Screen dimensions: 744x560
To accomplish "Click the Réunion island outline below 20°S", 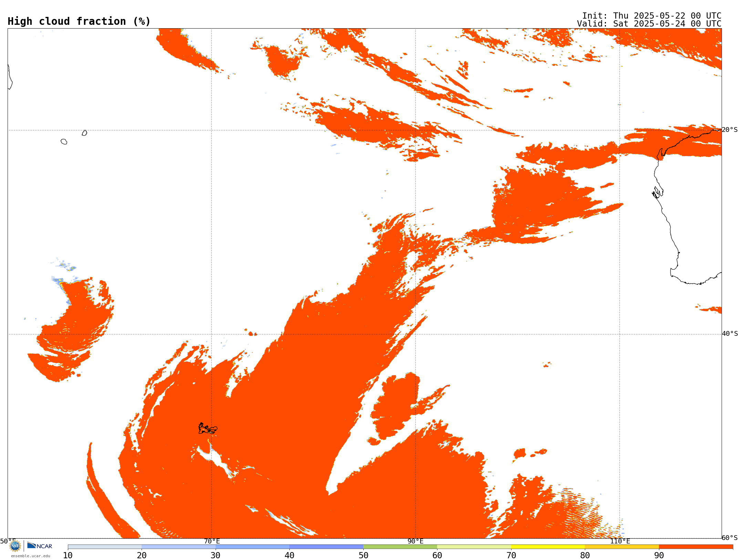I will [64, 142].
